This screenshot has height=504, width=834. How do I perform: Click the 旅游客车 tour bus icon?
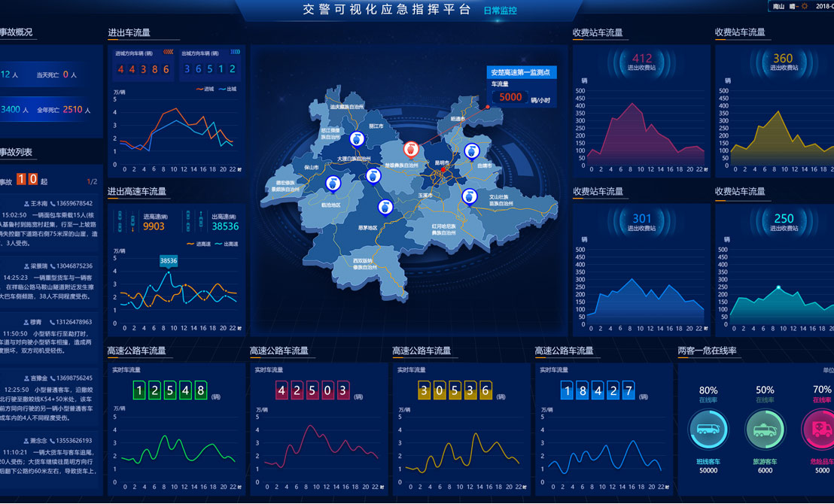tap(765, 430)
